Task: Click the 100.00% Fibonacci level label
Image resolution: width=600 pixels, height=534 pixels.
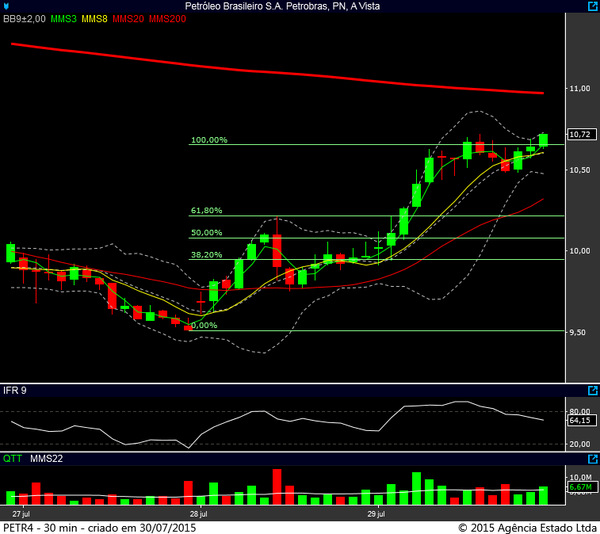Action: (209, 140)
